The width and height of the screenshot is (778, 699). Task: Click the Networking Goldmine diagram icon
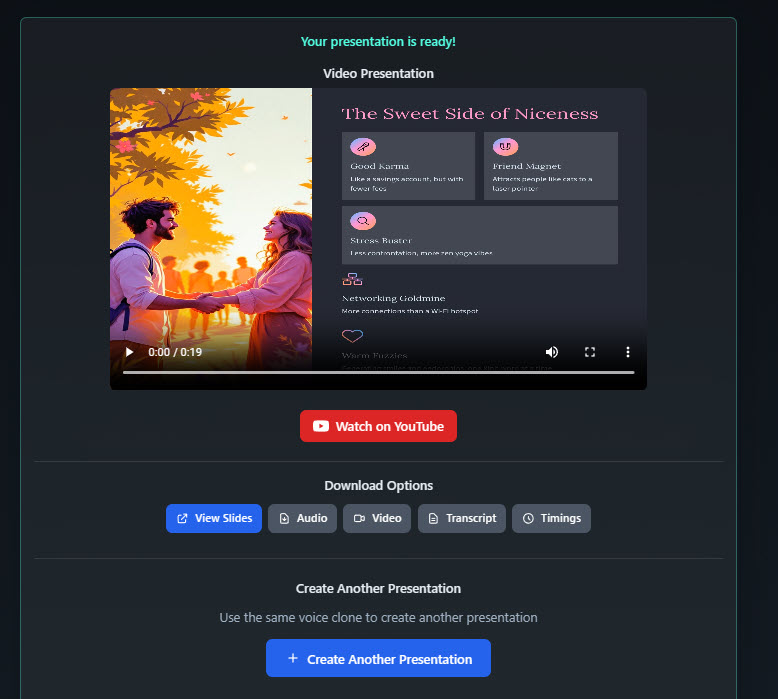pyautogui.click(x=352, y=279)
